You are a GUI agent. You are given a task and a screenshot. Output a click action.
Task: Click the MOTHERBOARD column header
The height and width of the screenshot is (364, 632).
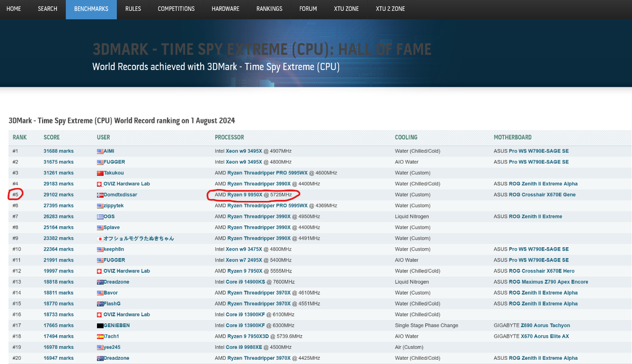pos(512,137)
